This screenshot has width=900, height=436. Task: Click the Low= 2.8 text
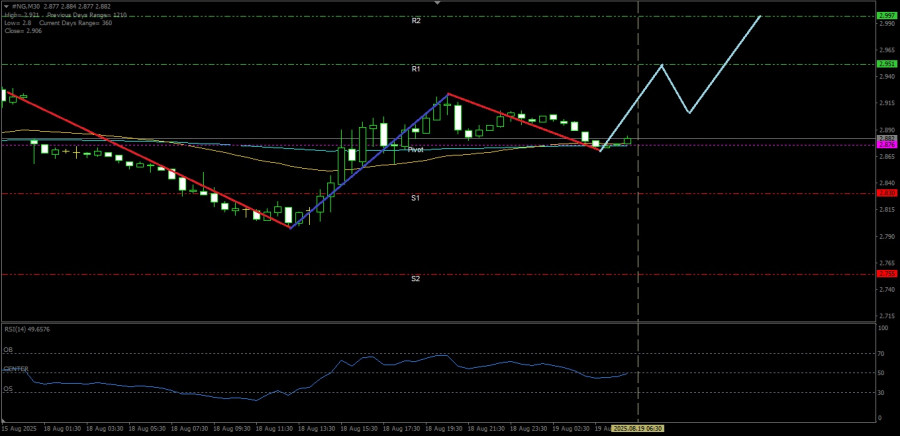[x=17, y=22]
